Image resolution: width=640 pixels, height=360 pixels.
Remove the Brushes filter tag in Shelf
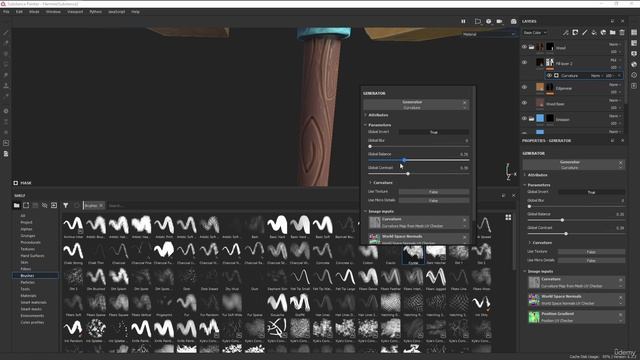101,206
